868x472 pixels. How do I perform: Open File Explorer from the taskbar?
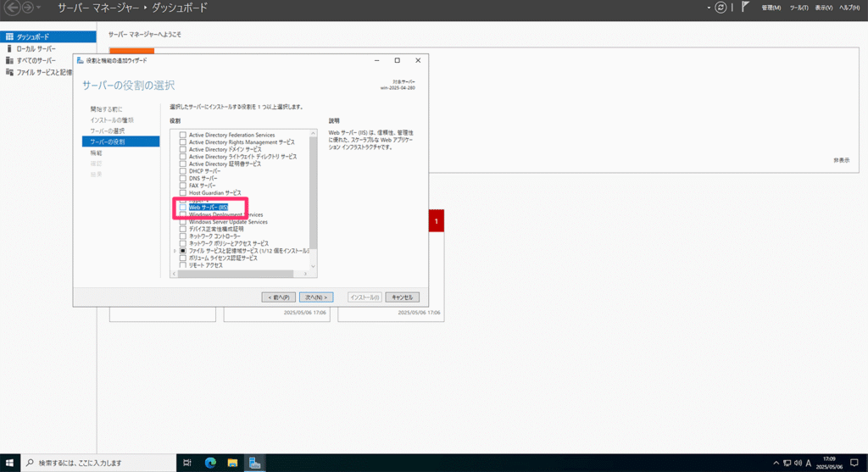[231, 463]
